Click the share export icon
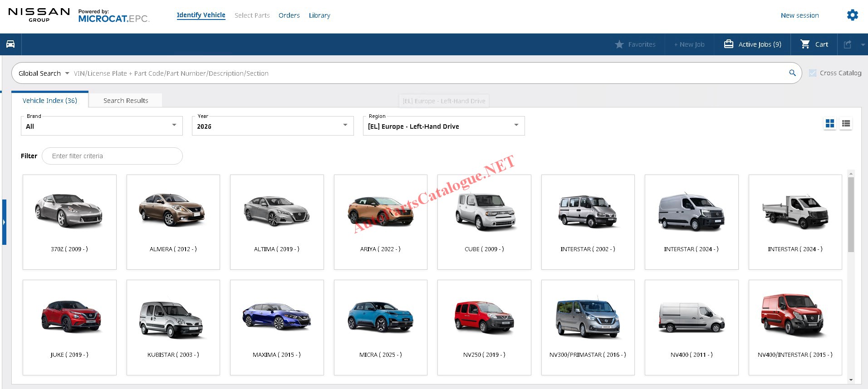Viewport: 868px width, 389px height. click(x=848, y=44)
